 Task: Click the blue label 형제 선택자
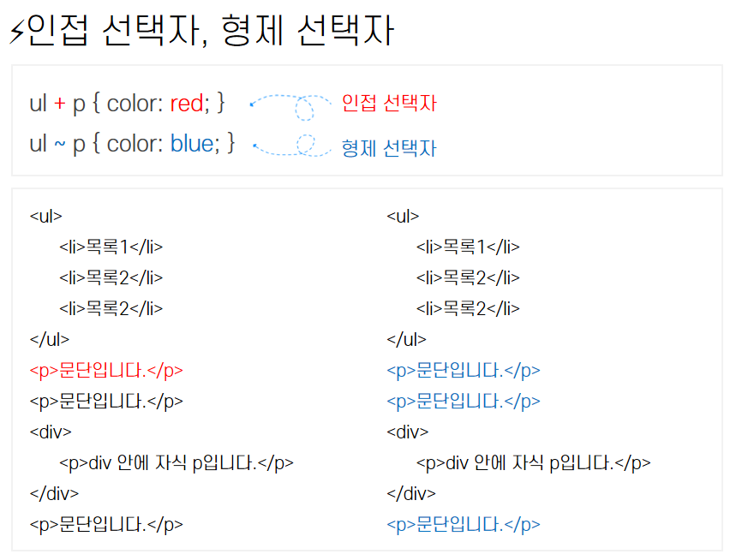(x=389, y=148)
